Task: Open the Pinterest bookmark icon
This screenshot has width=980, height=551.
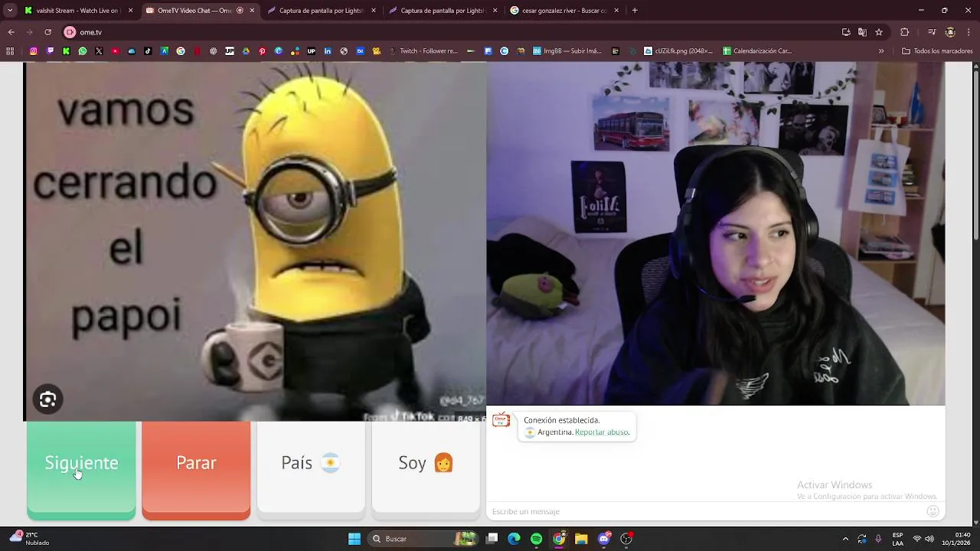Action: pyautogui.click(x=262, y=51)
